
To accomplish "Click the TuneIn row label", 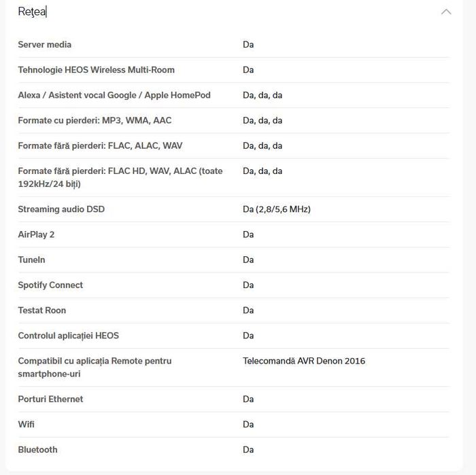I will 31,260.
